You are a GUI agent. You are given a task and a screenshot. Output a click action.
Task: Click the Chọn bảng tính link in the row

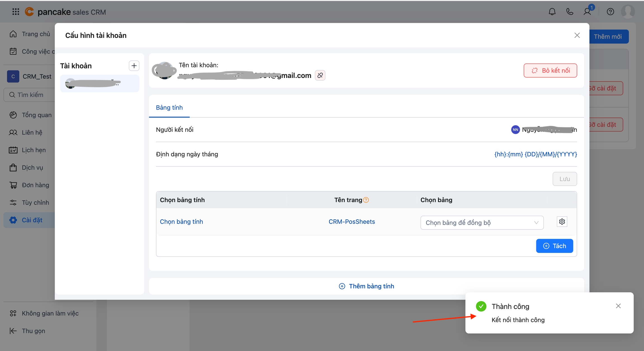[x=181, y=222]
